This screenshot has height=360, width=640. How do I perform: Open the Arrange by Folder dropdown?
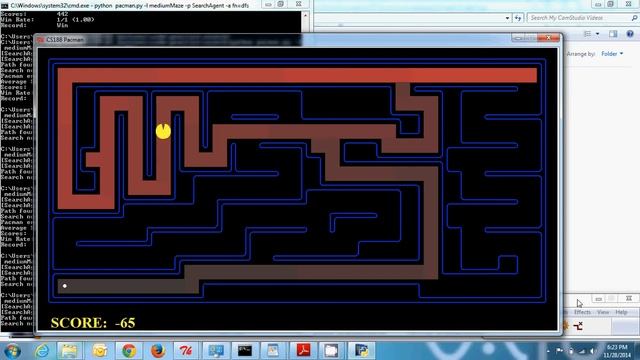[612, 54]
